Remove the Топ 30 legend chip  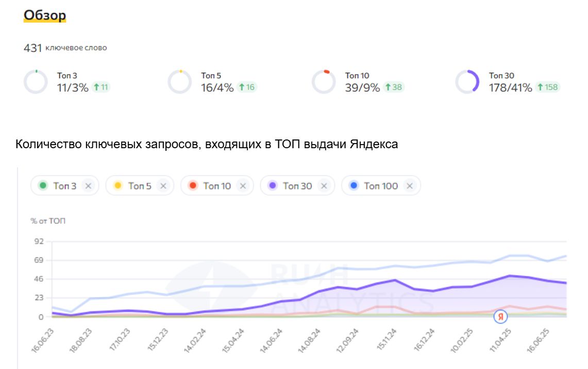pyautogui.click(x=324, y=186)
